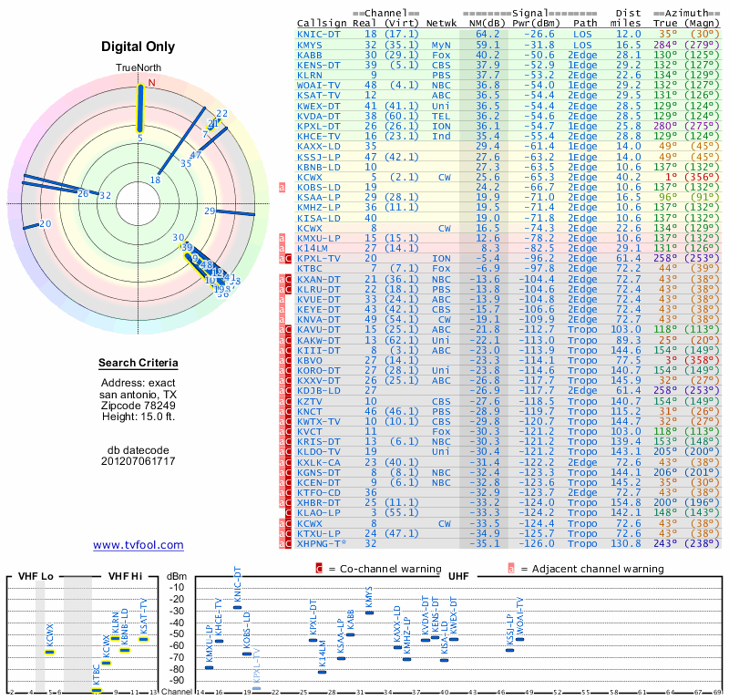Click the WOAI-TV marker in the UHF chart
The height and width of the screenshot is (700, 729).
519,640
